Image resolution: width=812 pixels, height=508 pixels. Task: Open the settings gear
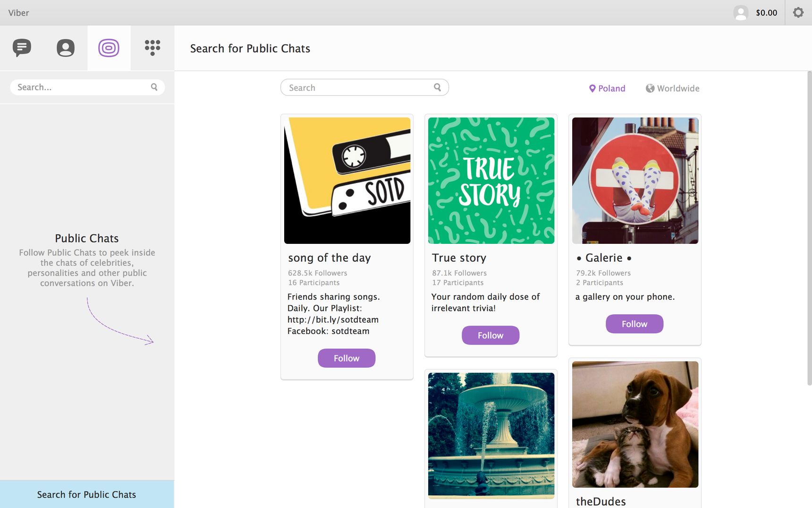pyautogui.click(x=798, y=12)
